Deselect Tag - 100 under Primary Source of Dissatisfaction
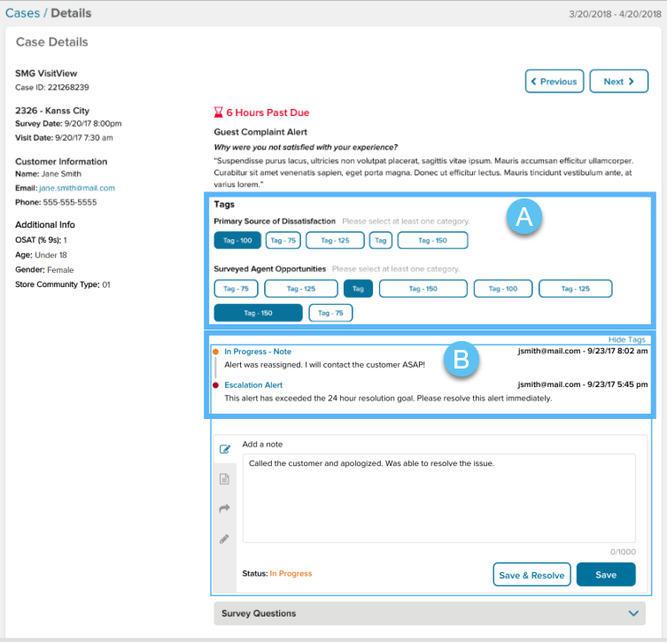 coord(237,240)
